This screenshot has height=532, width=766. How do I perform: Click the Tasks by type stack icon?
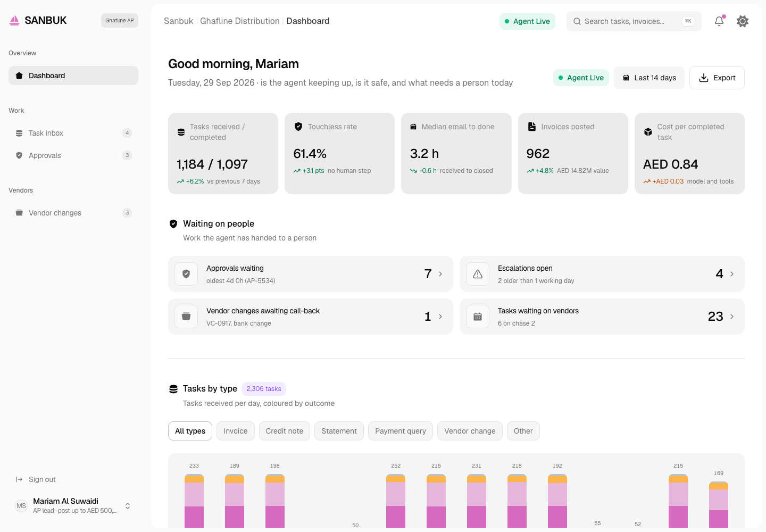click(173, 389)
